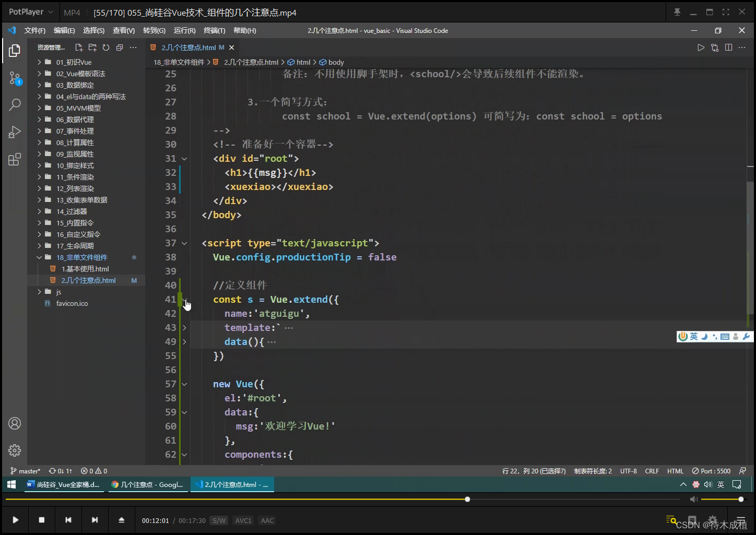This screenshot has width=756, height=535.
Task: Toggle the 英 input mode in IME toolbar
Action: (694, 337)
